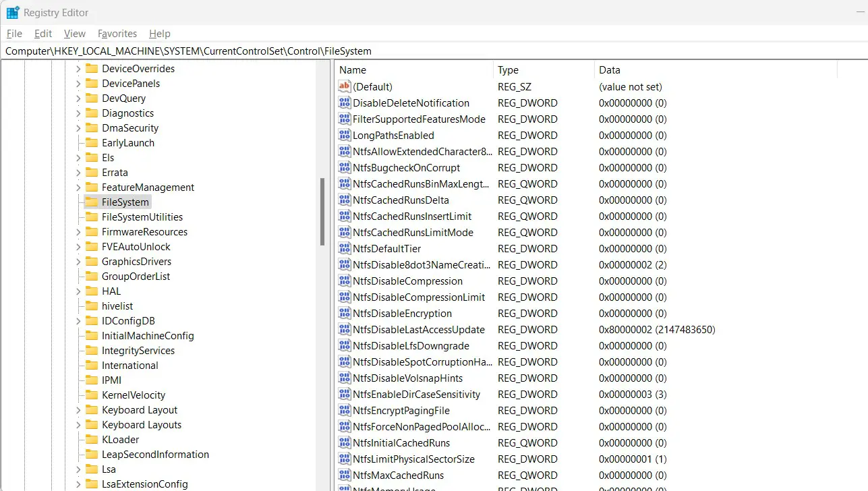Click the icon beside NtfsDisableEncryption
This screenshot has height=491, width=868.
[345, 314]
